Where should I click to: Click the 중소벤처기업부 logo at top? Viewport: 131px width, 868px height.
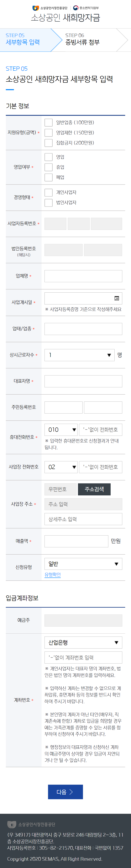(x=86, y=8)
